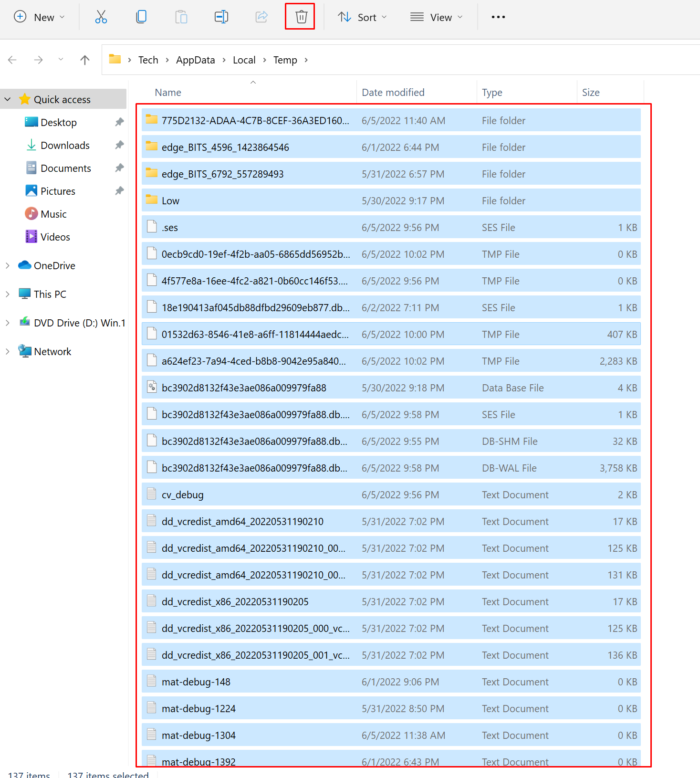Image resolution: width=700 pixels, height=778 pixels.
Task: Select the 0ecb9cd0-19ef-4f2b TMP file
Action: [391, 254]
